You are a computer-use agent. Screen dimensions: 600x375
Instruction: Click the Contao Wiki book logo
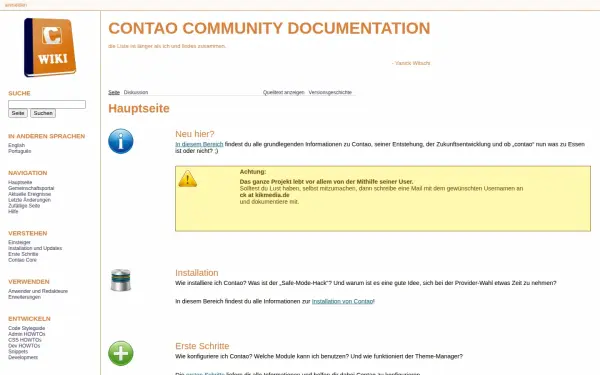pyautogui.click(x=50, y=47)
